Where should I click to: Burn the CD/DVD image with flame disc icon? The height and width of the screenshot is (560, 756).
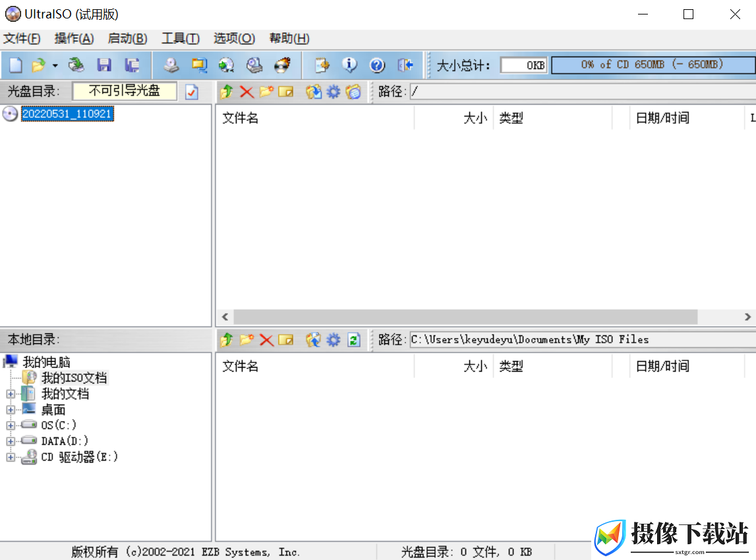283,65
